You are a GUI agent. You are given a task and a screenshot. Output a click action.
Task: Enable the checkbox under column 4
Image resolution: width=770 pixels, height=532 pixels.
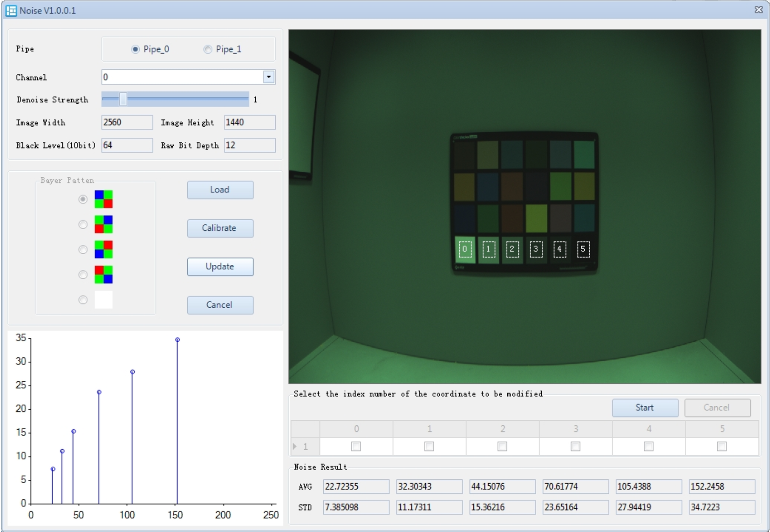point(648,446)
